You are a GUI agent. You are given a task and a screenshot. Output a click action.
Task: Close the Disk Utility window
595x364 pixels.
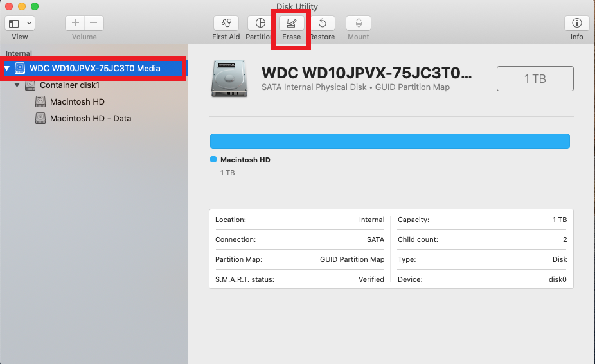tap(9, 6)
